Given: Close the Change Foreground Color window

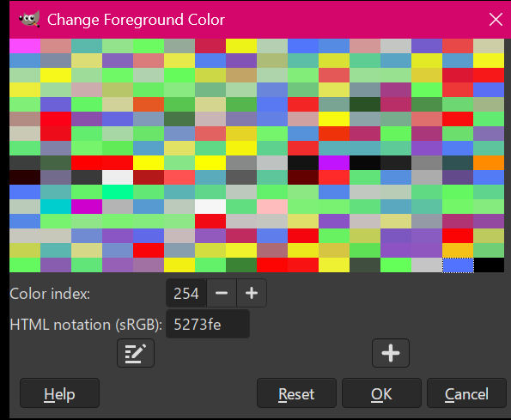Looking at the screenshot, I should coord(496,20).
